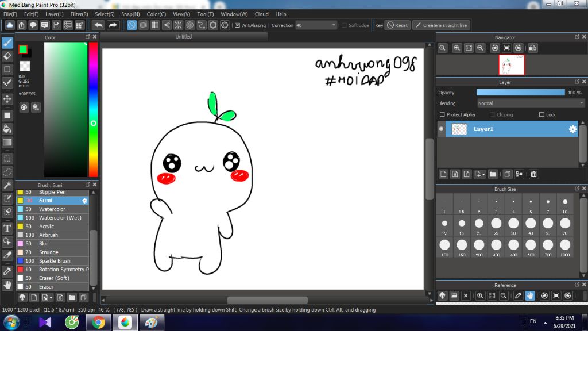Open the Select menu

point(105,14)
